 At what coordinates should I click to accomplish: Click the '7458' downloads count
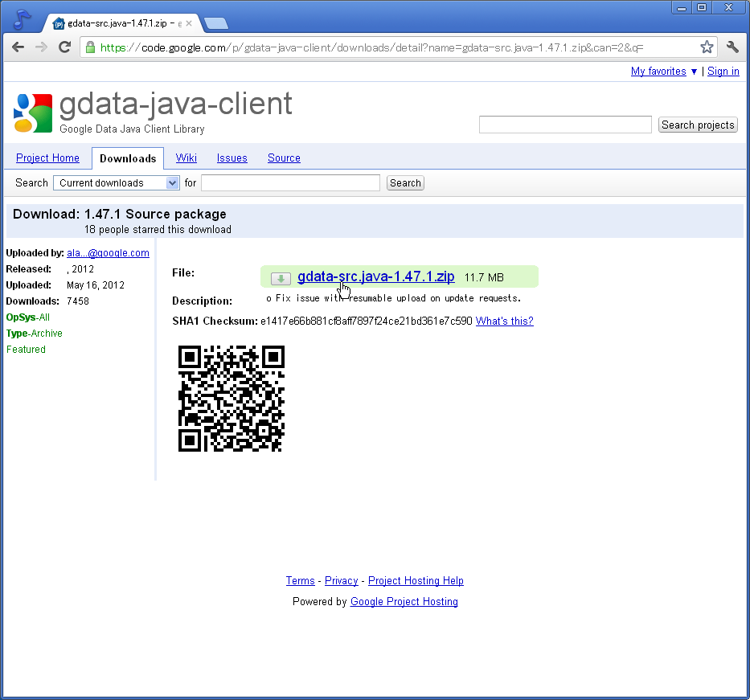78,301
